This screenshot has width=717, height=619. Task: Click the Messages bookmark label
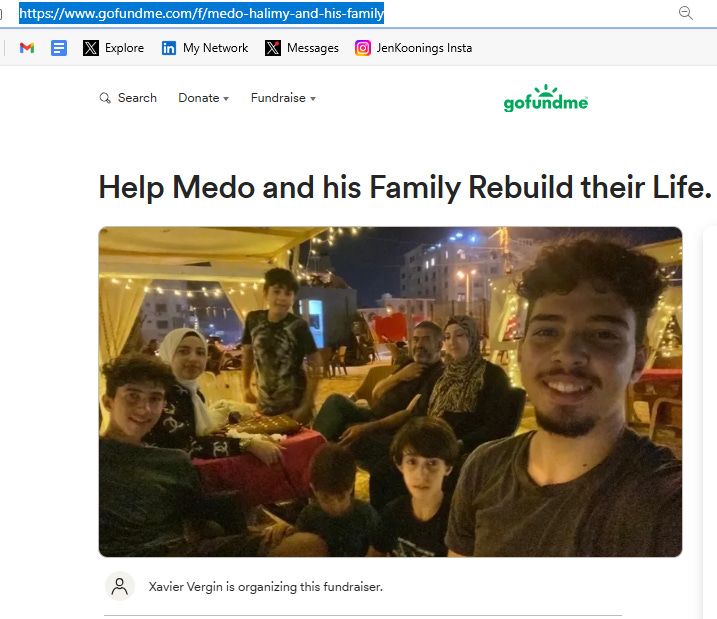tap(313, 48)
